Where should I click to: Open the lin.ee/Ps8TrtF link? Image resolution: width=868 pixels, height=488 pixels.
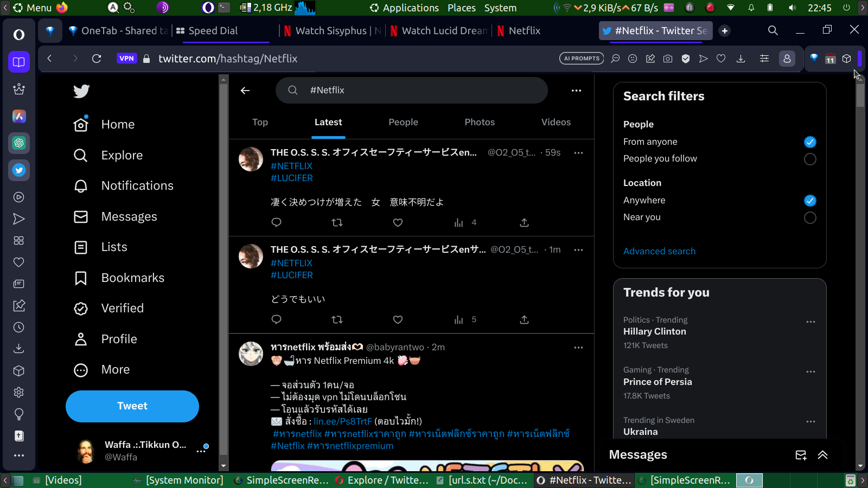point(343,421)
